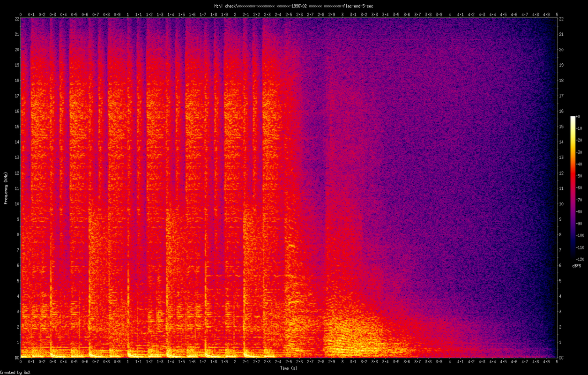
Task: Click the "-100" value on the color scale
Action: [x=581, y=235]
